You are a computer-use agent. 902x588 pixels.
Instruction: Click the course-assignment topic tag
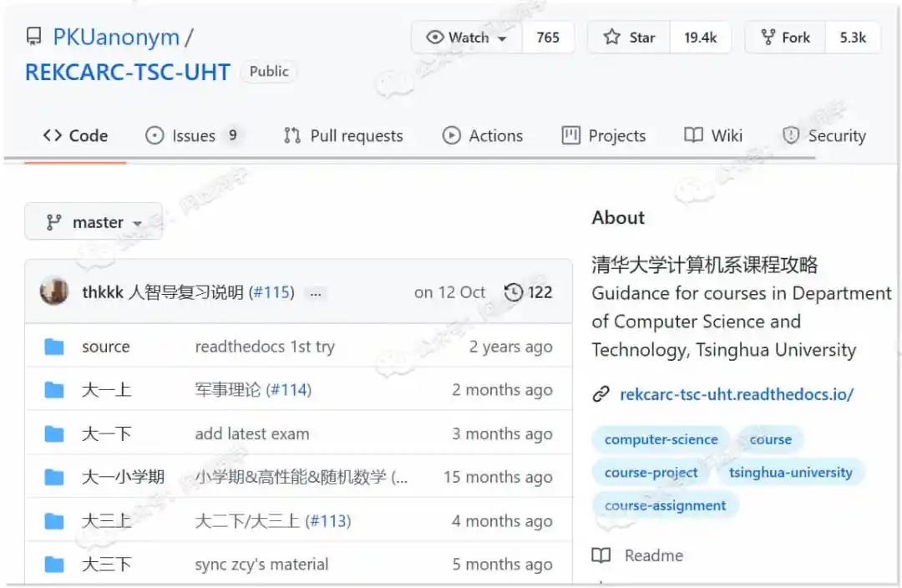tap(665, 505)
